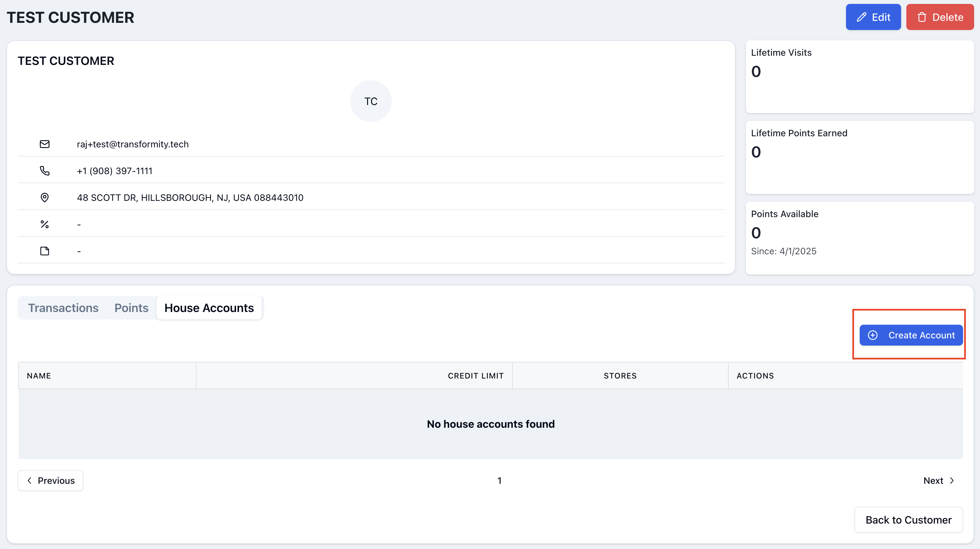
Task: Click the percent discount icon
Action: 45,225
